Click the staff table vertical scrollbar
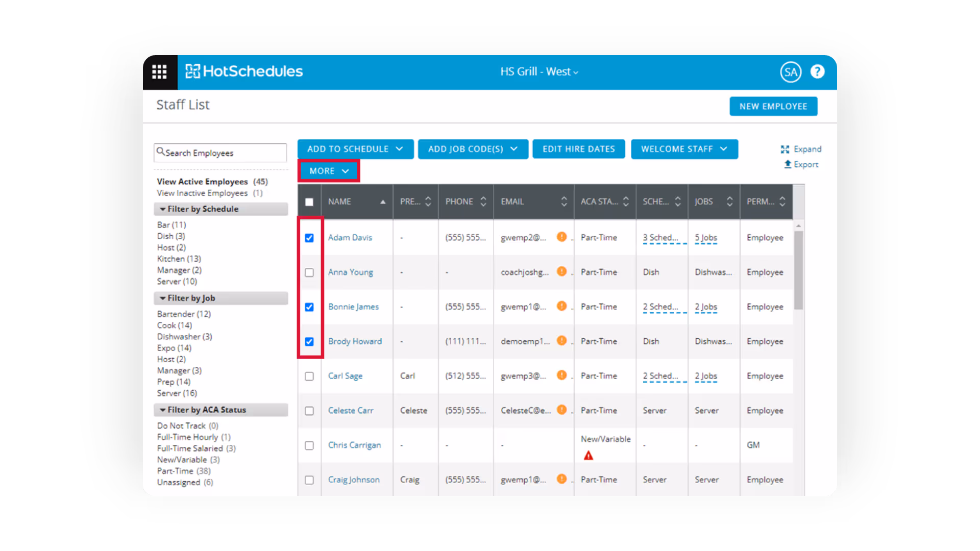 coord(798,270)
